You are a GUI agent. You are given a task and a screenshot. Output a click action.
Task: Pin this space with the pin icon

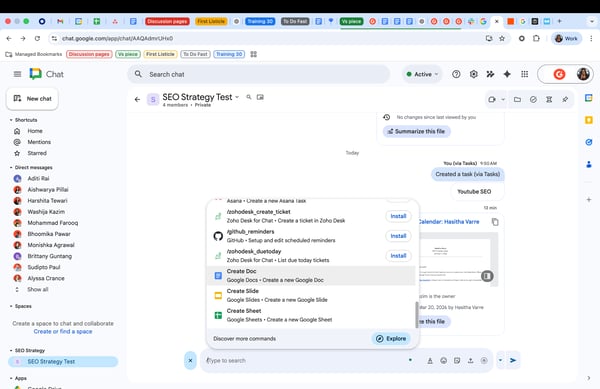pos(565,99)
